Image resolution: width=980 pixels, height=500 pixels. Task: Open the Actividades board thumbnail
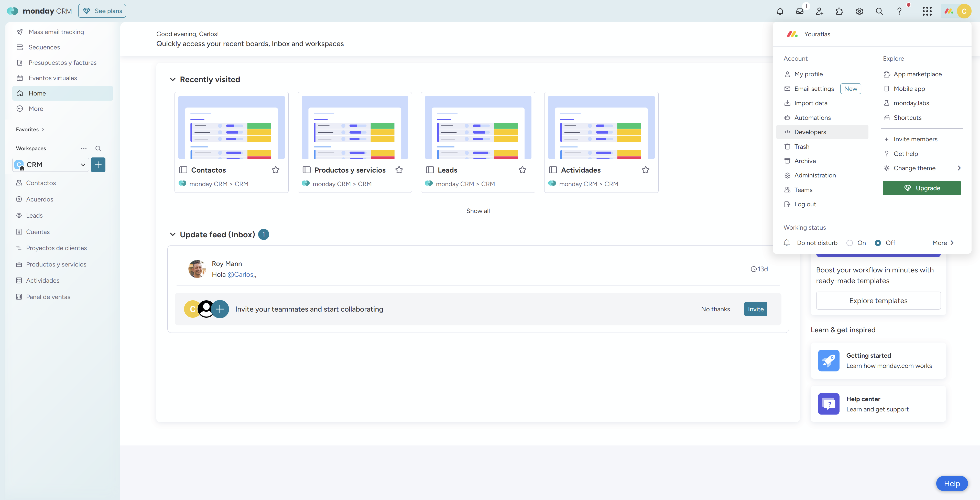pyautogui.click(x=601, y=127)
